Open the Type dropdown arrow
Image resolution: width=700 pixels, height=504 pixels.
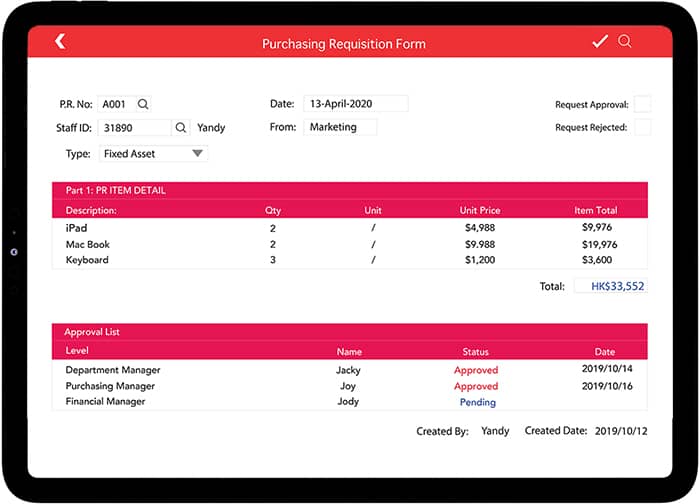[197, 154]
